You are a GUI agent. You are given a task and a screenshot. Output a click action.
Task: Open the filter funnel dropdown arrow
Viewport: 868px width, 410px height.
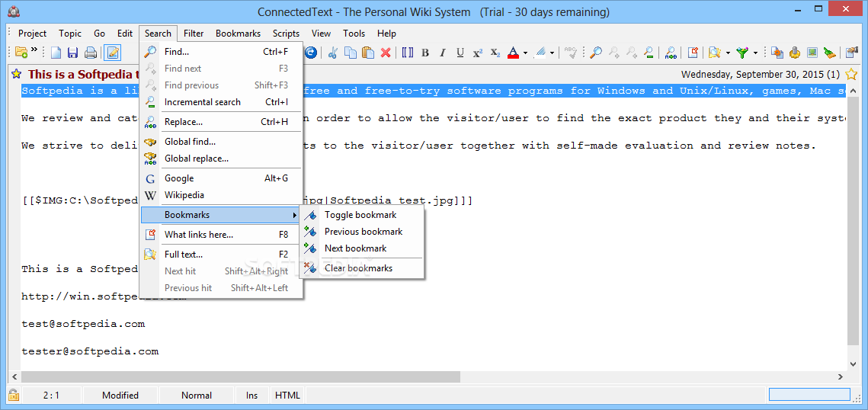tap(755, 53)
